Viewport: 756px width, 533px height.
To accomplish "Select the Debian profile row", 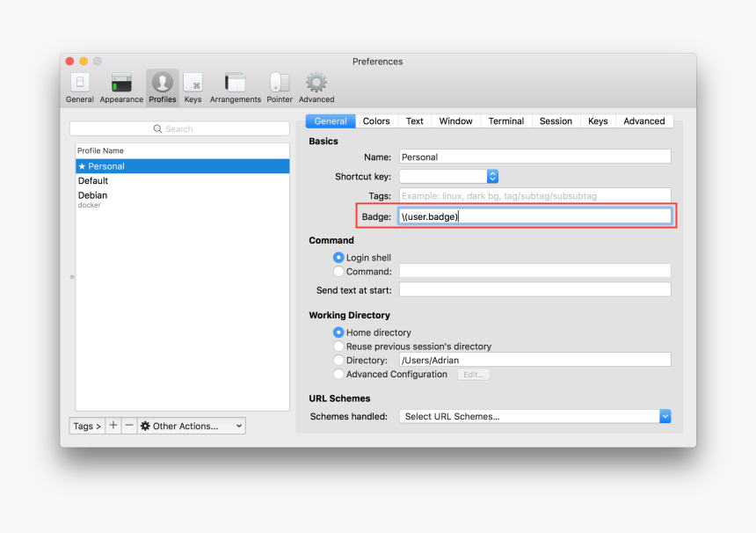I will pyautogui.click(x=183, y=199).
